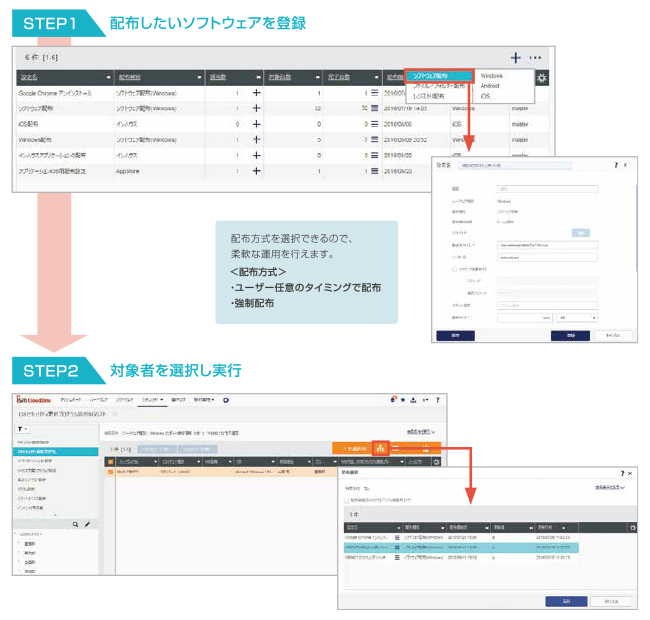Click the pencil edit icon in the sidebar

point(87,524)
